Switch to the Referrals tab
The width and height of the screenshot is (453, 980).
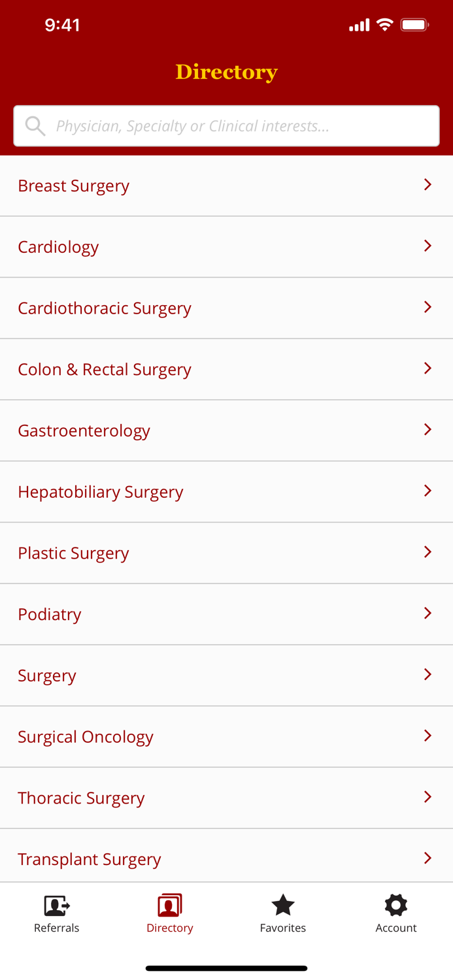[x=56, y=913]
